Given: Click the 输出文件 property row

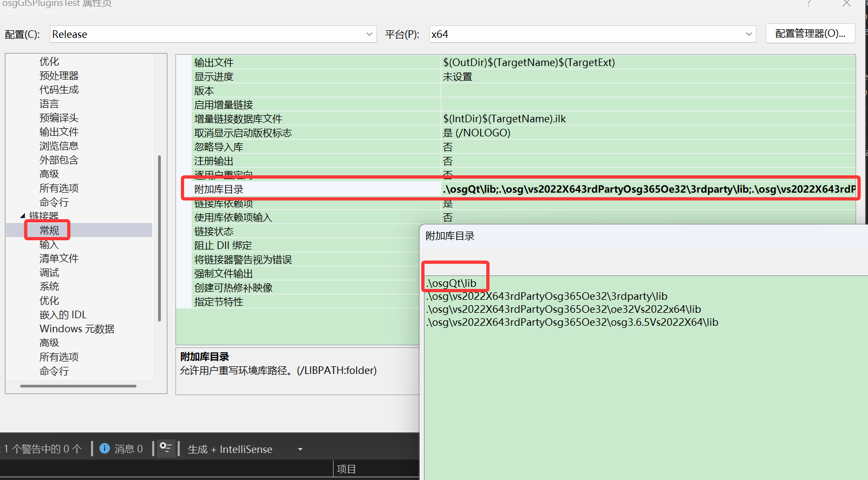Looking at the screenshot, I should click(524, 62).
